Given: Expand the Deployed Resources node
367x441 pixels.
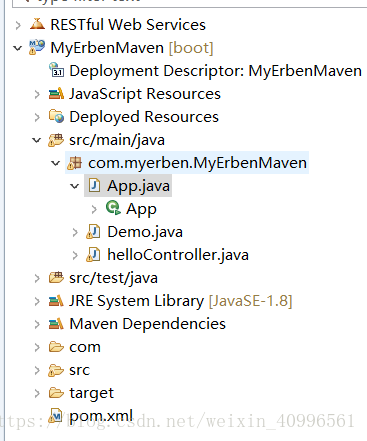Looking at the screenshot, I should (x=37, y=117).
